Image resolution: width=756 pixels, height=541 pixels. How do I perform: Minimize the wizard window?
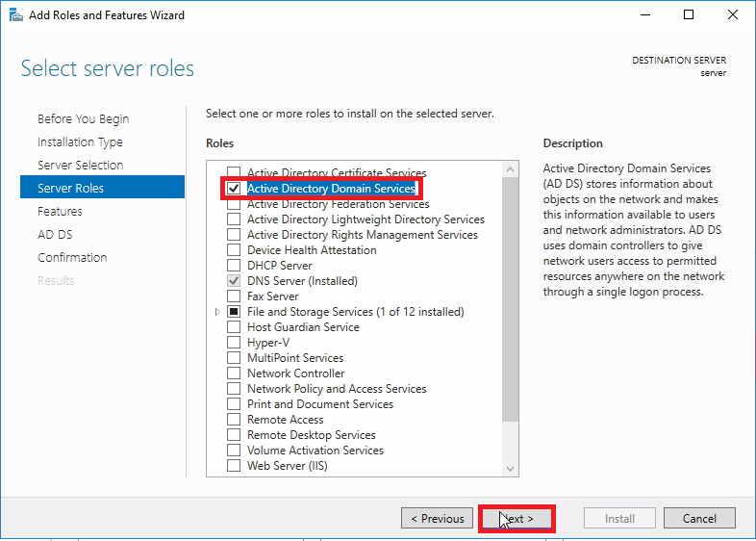click(645, 15)
